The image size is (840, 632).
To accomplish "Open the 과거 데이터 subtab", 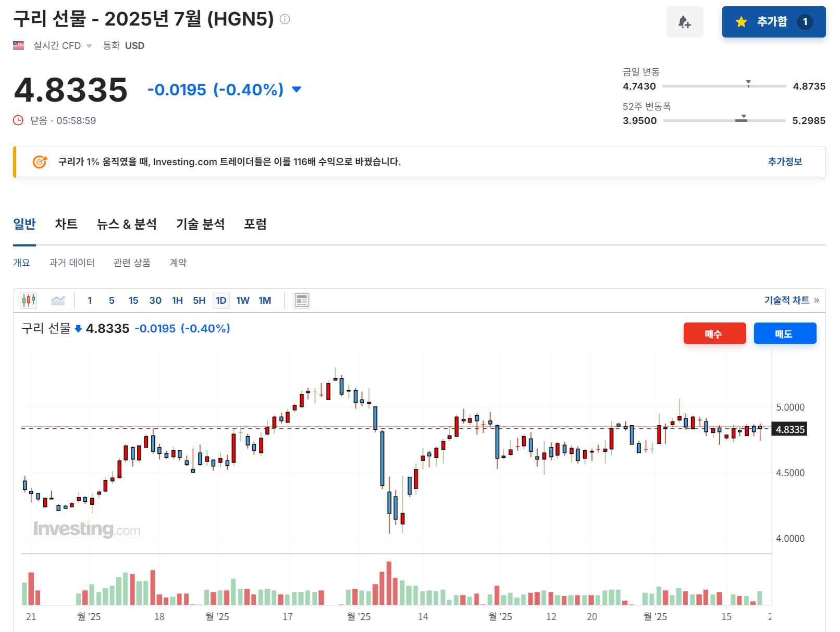I will click(x=71, y=263).
